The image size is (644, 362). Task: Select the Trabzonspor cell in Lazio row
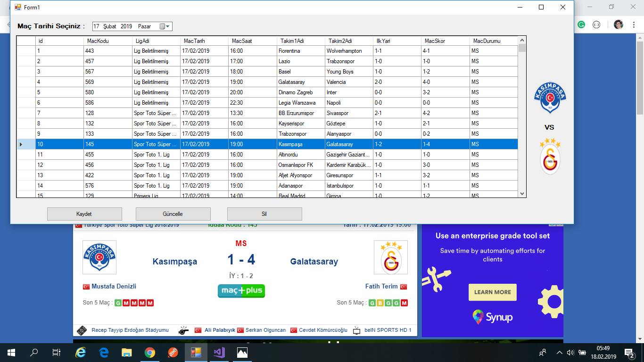(349, 61)
